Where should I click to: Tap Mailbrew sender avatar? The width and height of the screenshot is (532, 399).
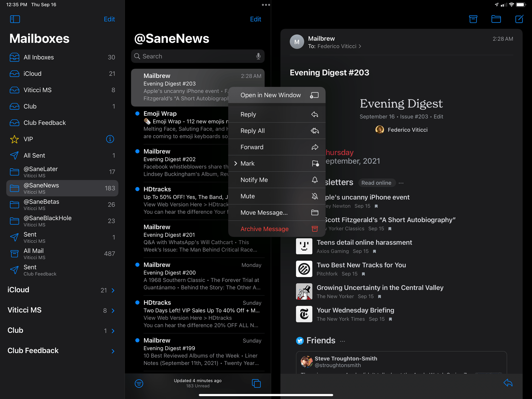point(297,42)
